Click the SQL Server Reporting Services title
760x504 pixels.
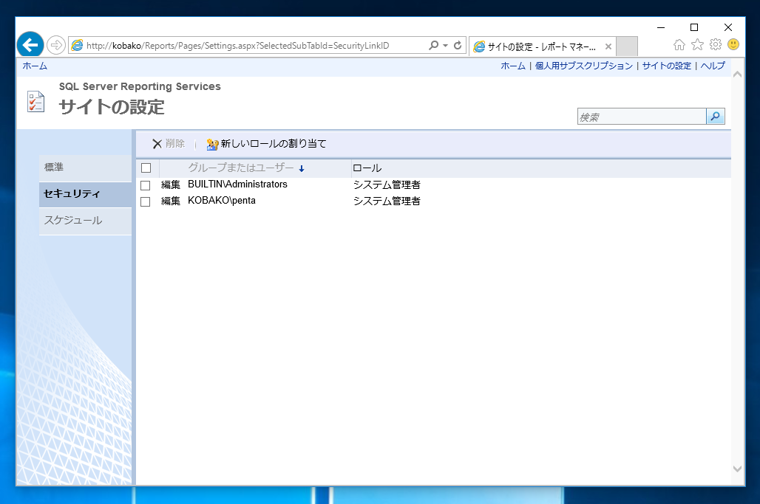coord(140,86)
